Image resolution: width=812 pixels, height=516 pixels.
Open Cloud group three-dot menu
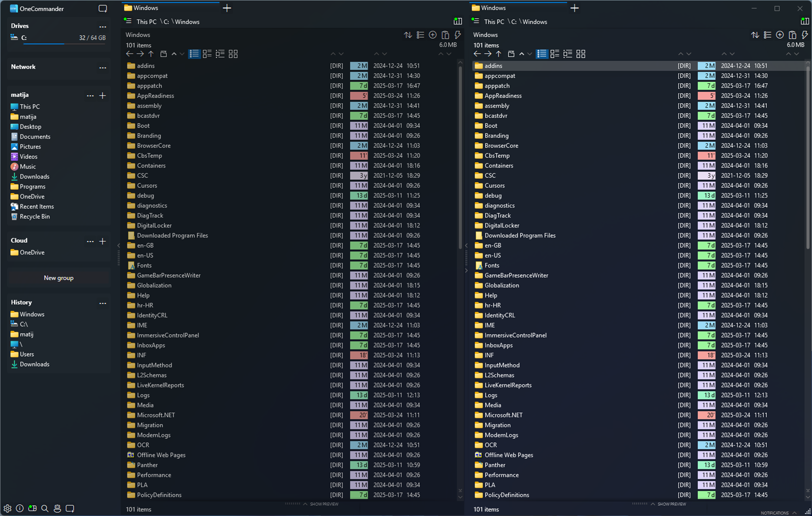90,241
